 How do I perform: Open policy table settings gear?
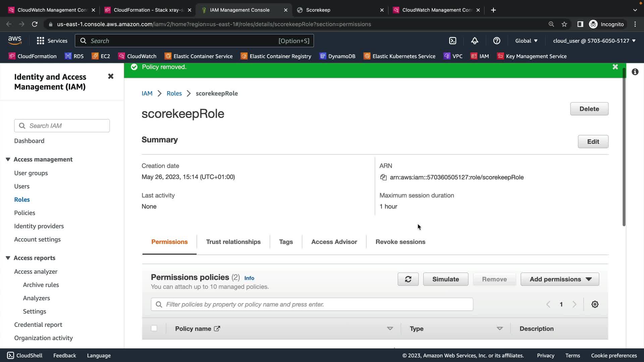pyautogui.click(x=595, y=304)
